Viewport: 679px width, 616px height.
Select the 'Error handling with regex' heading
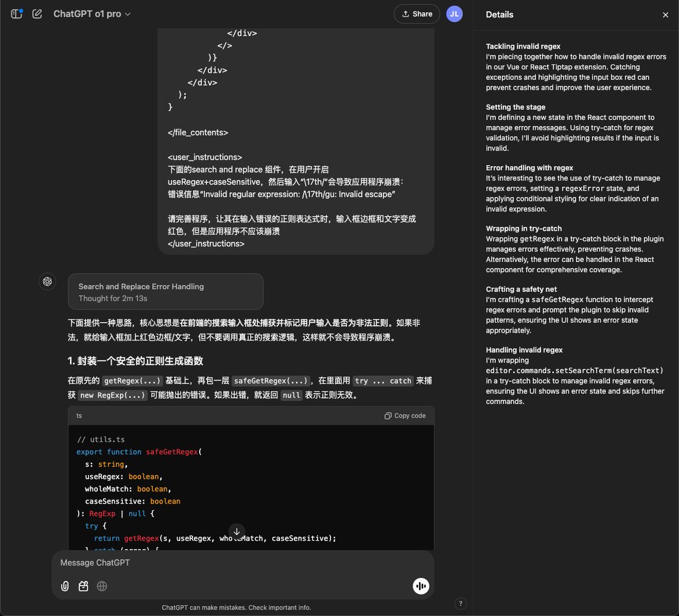tap(530, 168)
